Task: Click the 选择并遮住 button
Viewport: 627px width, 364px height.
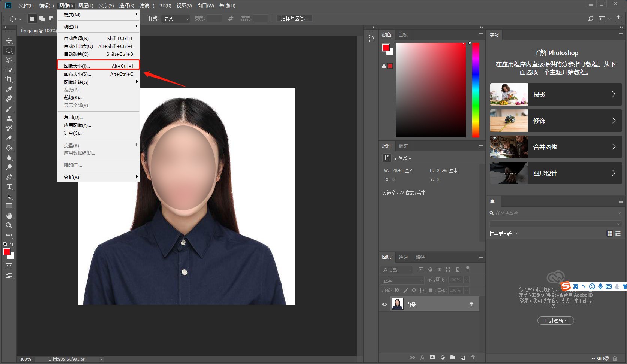Action: (x=294, y=18)
